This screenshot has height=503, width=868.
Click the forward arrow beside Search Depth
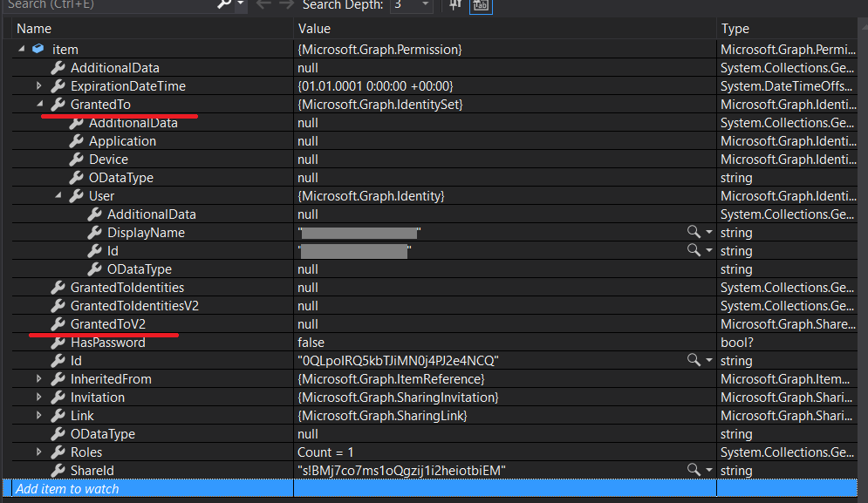pos(286,4)
